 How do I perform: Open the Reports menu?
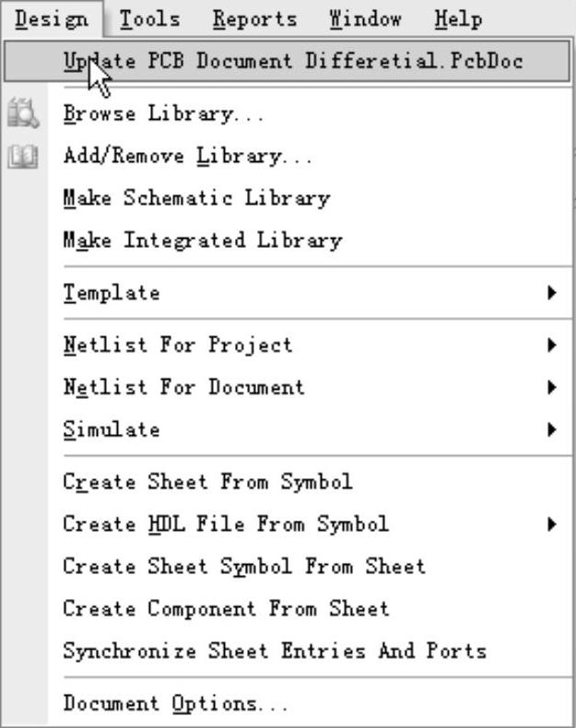[254, 18]
